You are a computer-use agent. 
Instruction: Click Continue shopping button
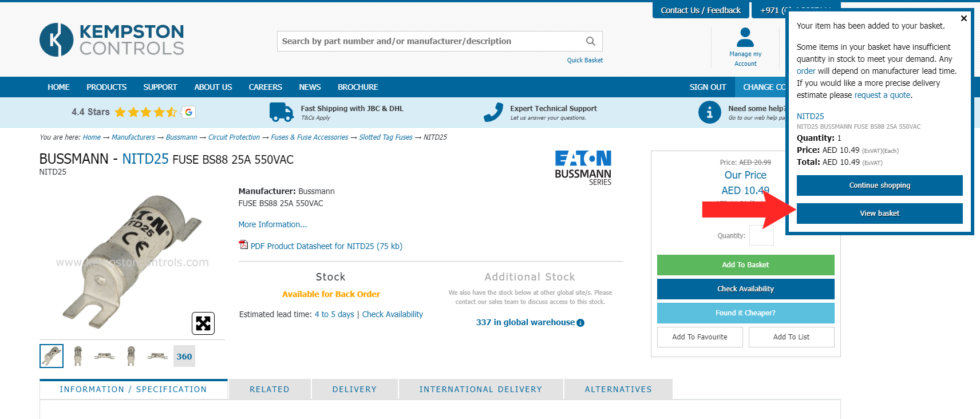880,185
